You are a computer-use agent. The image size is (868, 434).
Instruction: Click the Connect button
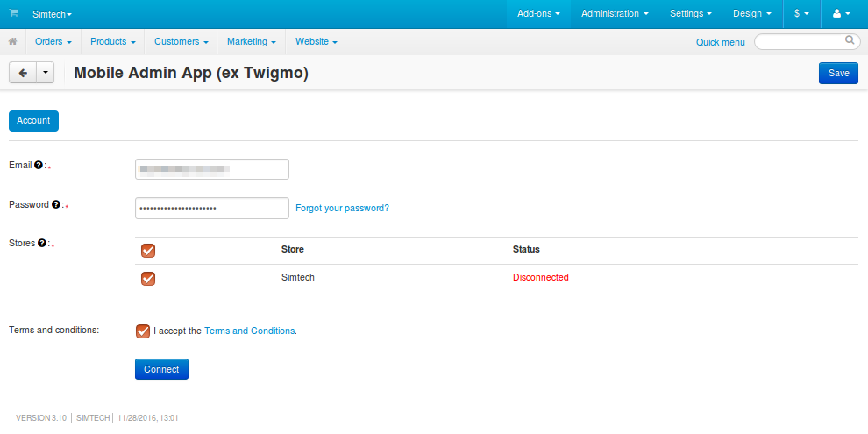point(161,369)
